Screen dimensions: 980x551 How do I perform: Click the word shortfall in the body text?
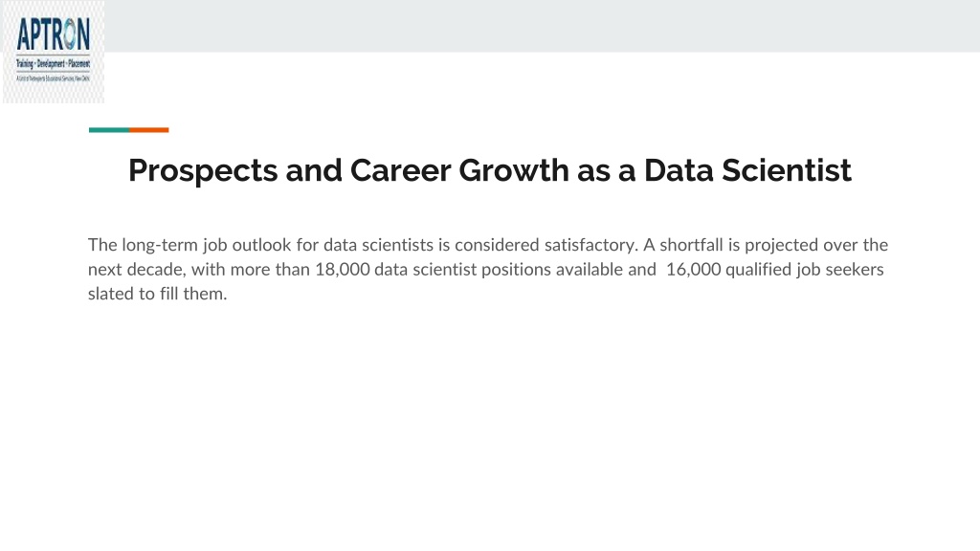(x=691, y=244)
